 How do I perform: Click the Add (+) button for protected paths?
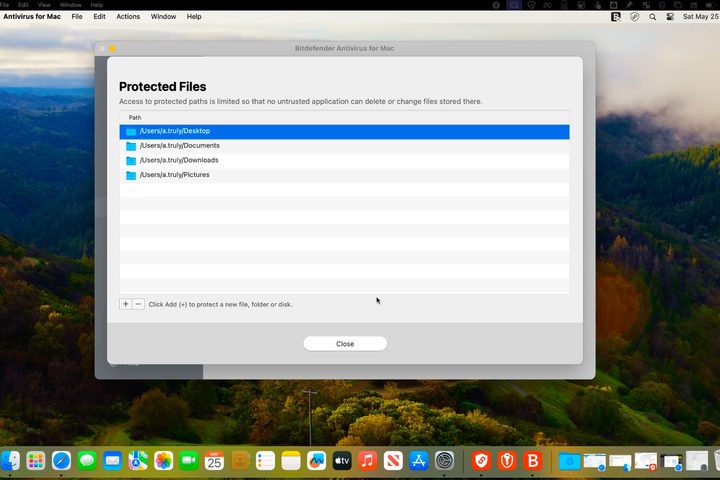[x=125, y=304]
